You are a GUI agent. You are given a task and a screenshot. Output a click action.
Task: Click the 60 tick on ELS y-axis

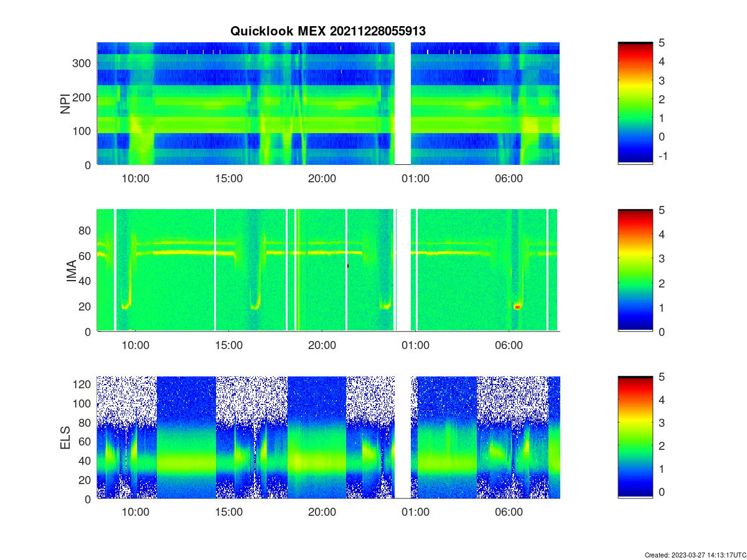[86, 442]
